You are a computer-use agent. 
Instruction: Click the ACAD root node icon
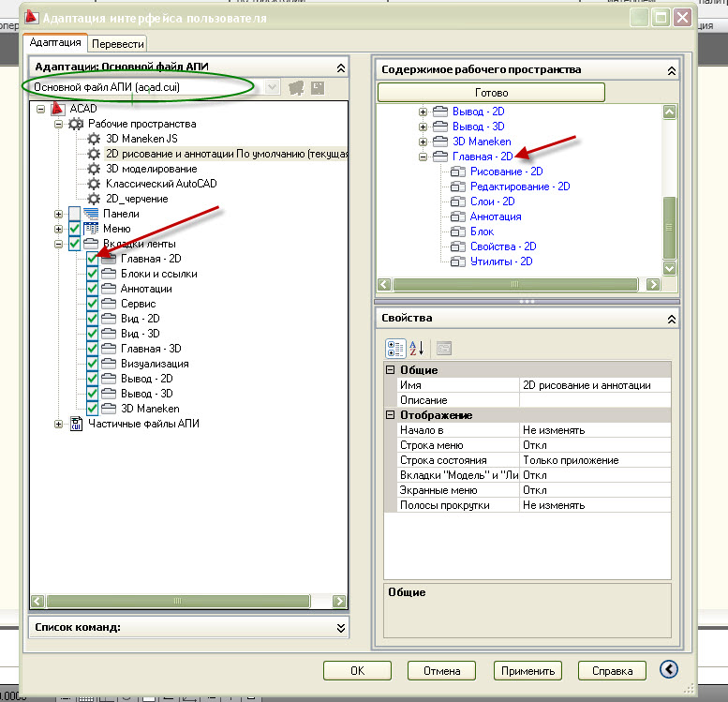point(57,109)
